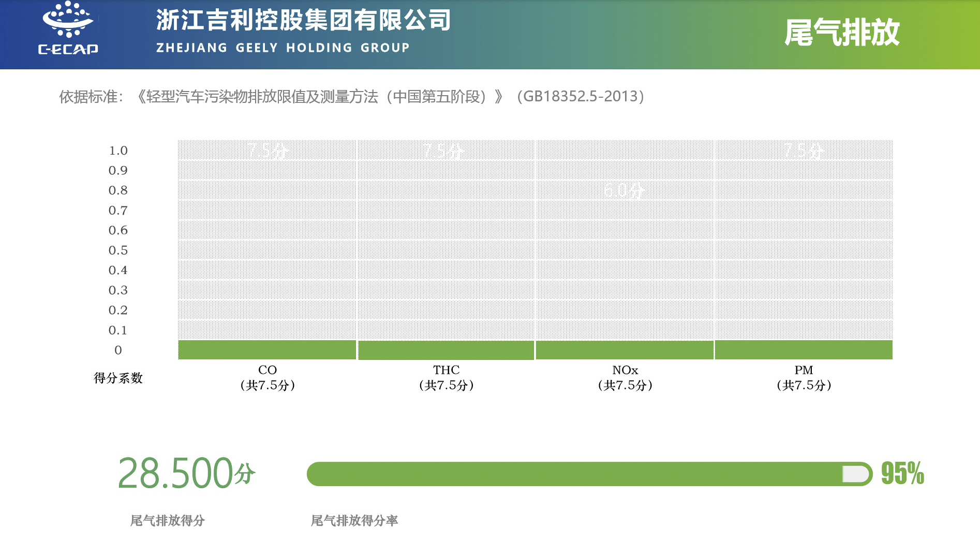Click the green score rate progress bar

click(589, 474)
